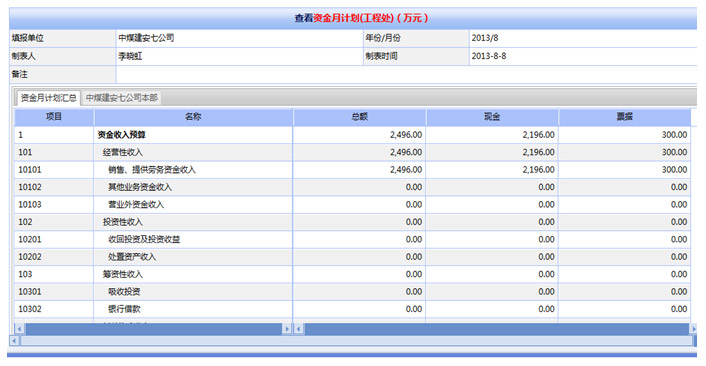Switch to the 资金月计划汇总 tab
706x366 pixels.
[48, 98]
